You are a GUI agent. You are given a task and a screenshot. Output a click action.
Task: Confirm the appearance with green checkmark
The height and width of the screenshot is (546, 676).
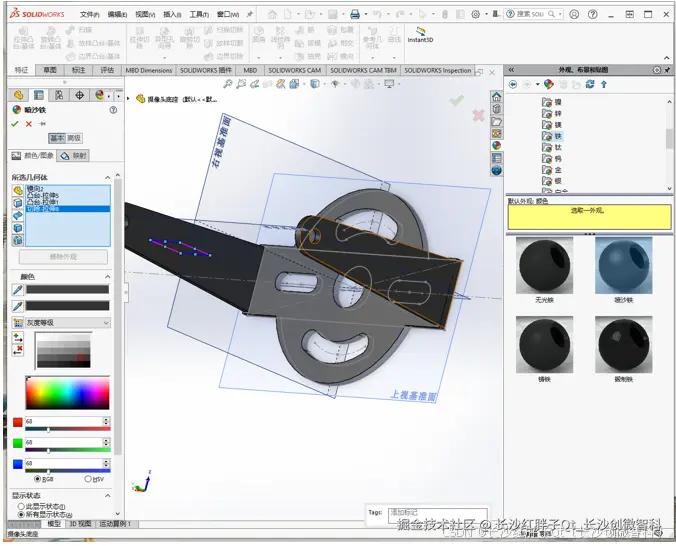point(15,124)
